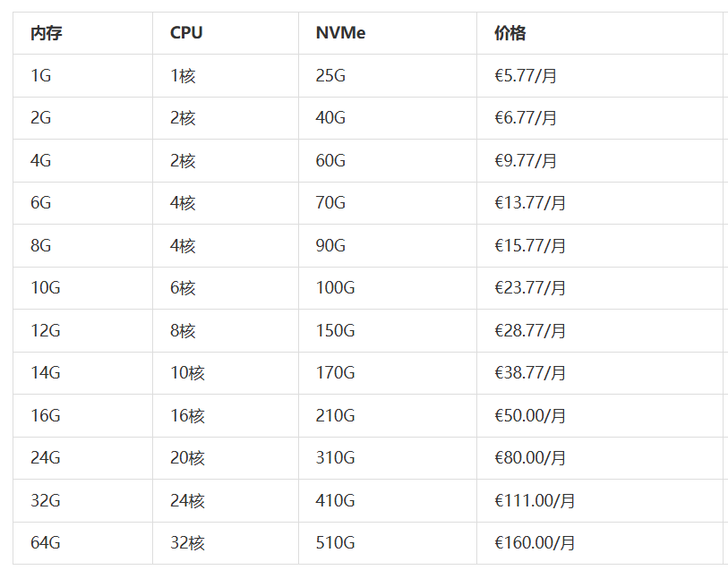Select the NVMe column header

click(x=340, y=33)
